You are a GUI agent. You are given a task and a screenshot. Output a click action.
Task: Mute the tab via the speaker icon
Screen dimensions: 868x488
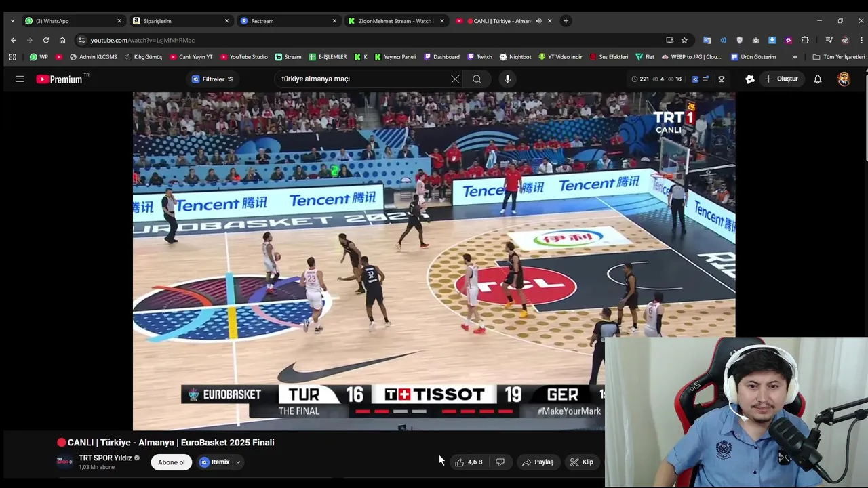point(538,21)
